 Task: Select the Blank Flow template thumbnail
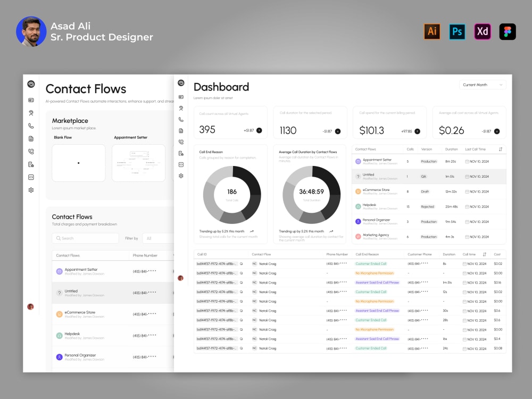tap(79, 163)
